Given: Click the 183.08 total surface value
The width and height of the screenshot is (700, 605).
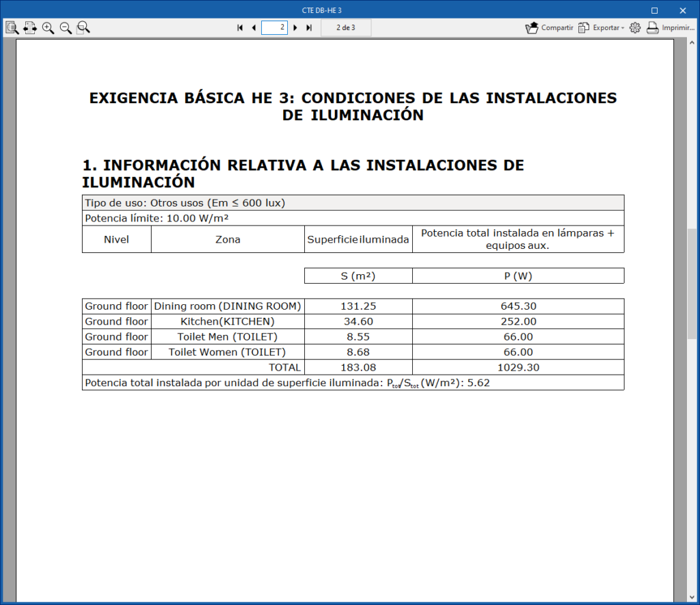Looking at the screenshot, I should pos(358,368).
